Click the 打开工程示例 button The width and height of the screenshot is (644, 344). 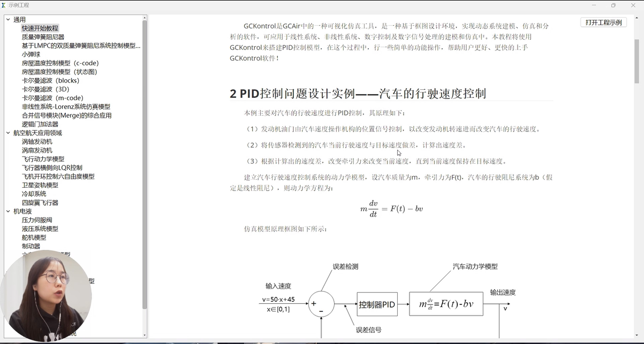(603, 22)
